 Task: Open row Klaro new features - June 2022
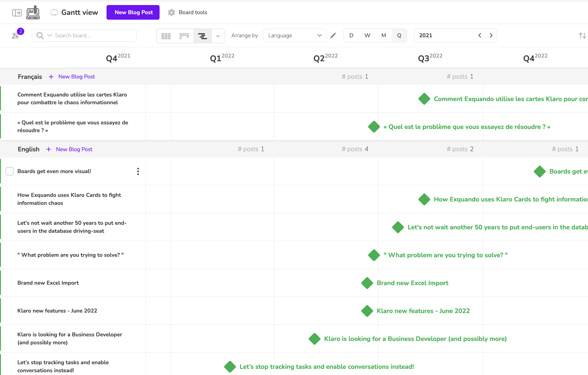[73, 311]
